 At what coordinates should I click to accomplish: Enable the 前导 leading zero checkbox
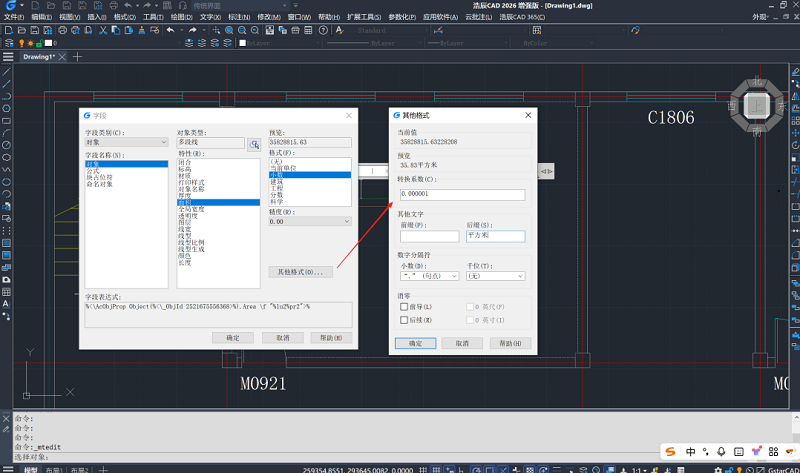point(404,306)
